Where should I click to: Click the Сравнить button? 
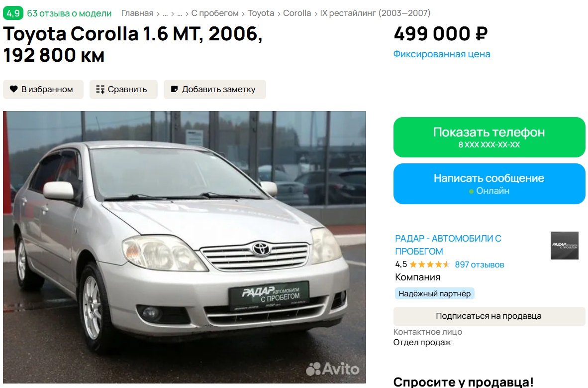pyautogui.click(x=123, y=89)
